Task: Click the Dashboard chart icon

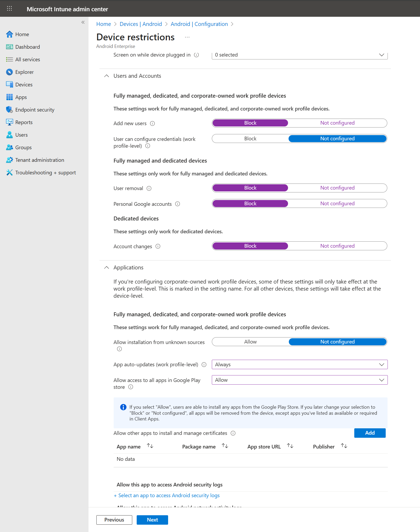Action: (x=9, y=47)
